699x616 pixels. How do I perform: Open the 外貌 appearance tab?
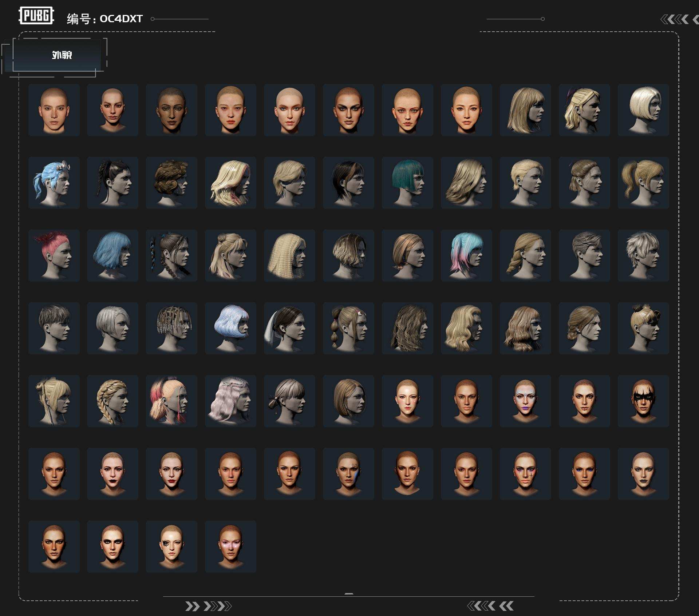point(56,55)
